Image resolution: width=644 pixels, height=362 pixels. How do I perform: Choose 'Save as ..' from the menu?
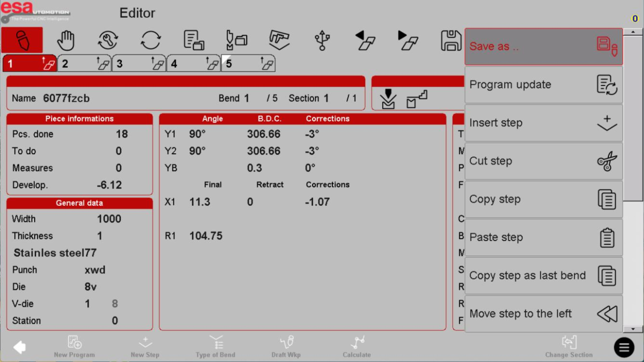point(543,47)
